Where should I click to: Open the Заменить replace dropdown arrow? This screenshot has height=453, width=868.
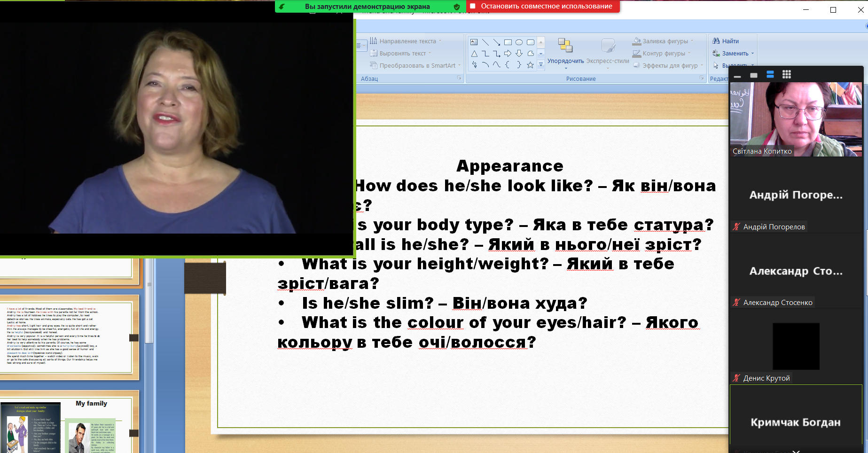(x=752, y=53)
